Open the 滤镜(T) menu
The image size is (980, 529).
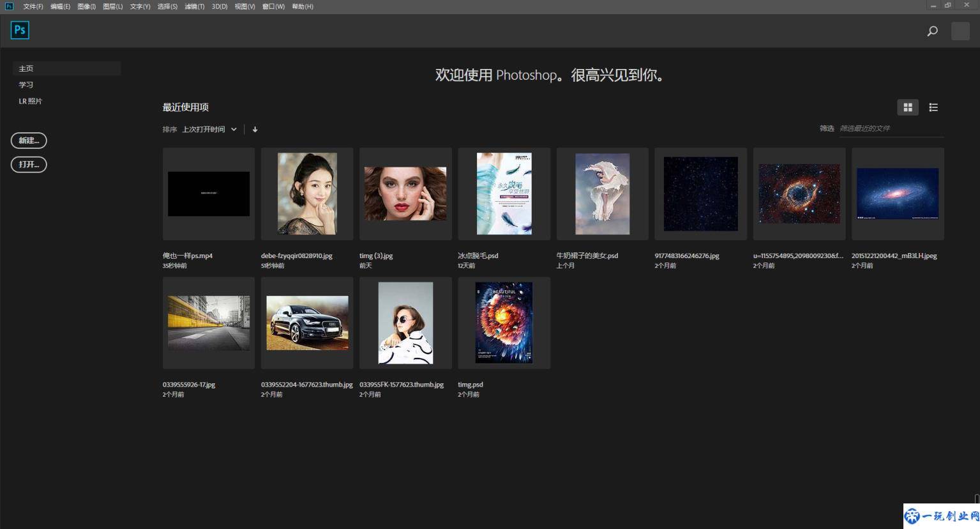[x=194, y=6]
